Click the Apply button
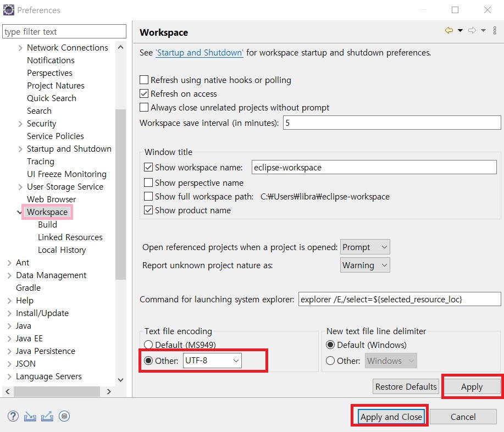The height and width of the screenshot is (432, 504). (x=472, y=387)
